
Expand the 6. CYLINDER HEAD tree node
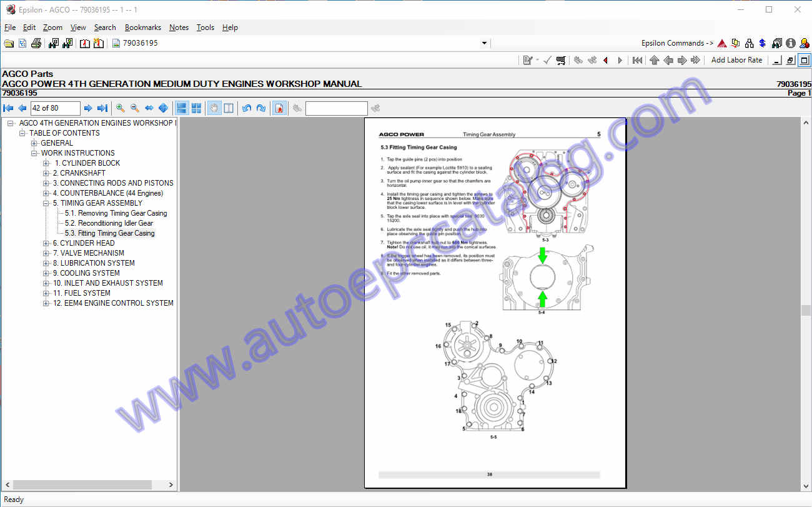46,243
